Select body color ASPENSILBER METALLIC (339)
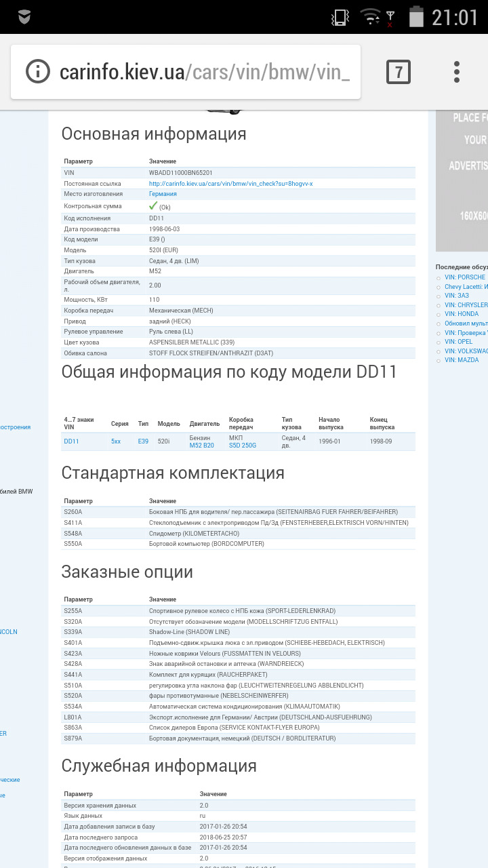The height and width of the screenshot is (868, 488). [192, 342]
